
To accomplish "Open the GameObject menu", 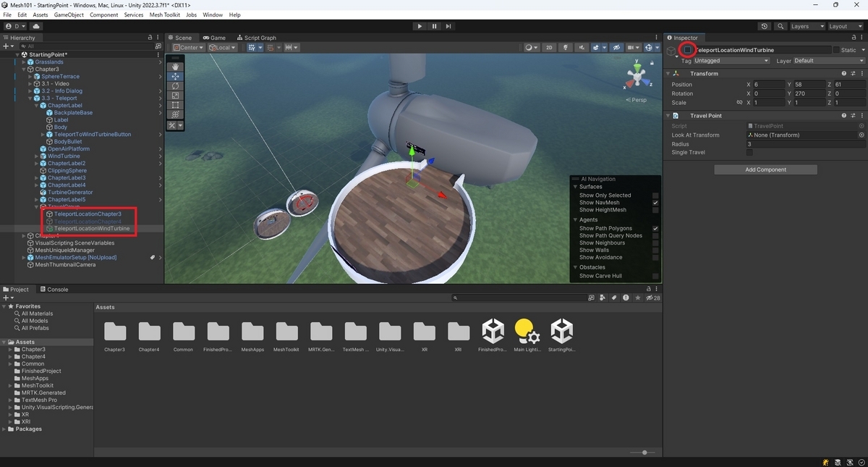I will click(x=69, y=14).
